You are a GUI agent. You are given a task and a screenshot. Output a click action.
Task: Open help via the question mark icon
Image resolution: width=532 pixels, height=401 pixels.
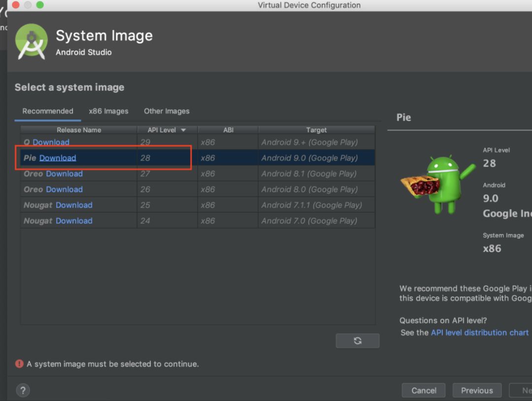click(23, 390)
